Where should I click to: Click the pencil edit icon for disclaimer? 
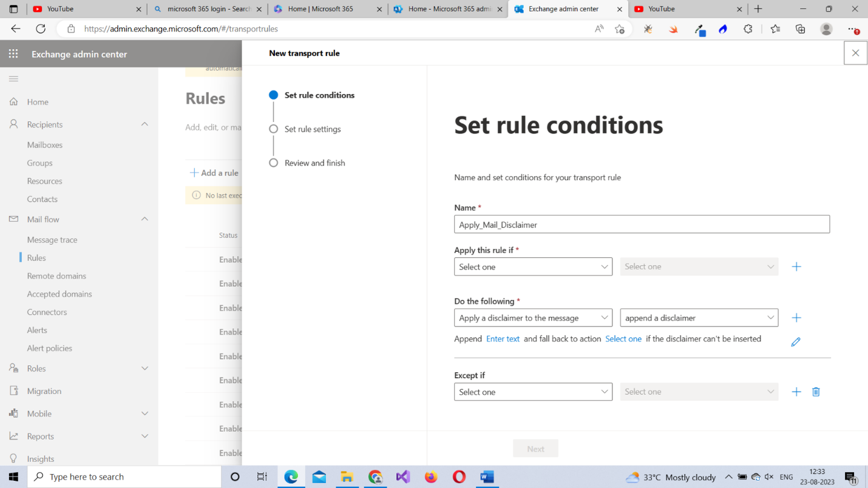pos(795,342)
